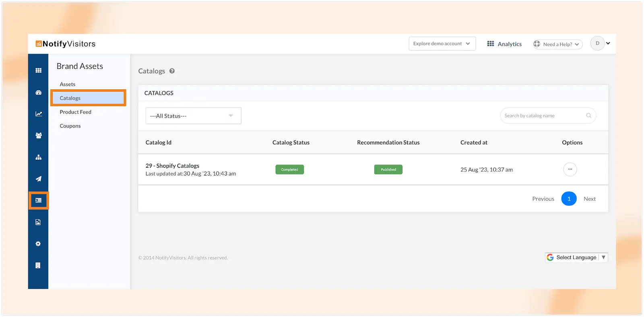Viewport: 644px width, 317px height.
Task: Click the users group icon in sidebar
Action: click(38, 136)
